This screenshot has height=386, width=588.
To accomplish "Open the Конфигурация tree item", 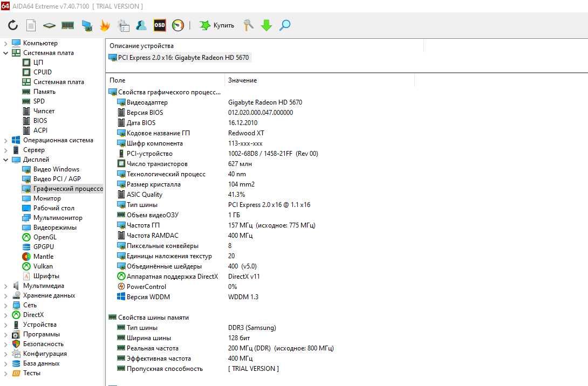I will 39,354.
